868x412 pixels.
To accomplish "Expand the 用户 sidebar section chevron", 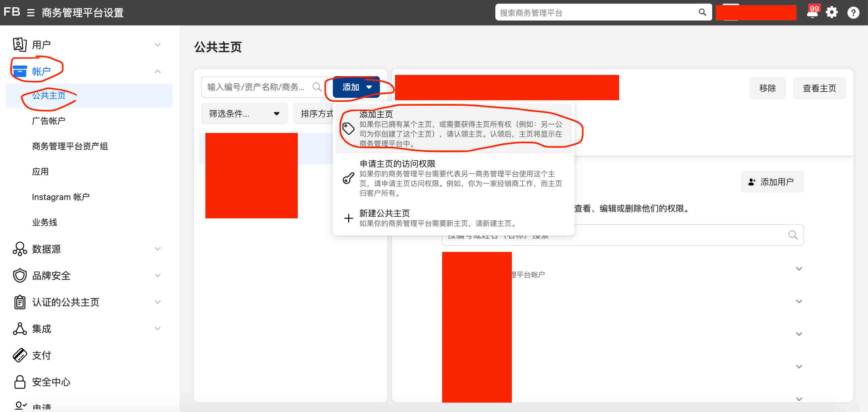I will tap(158, 44).
